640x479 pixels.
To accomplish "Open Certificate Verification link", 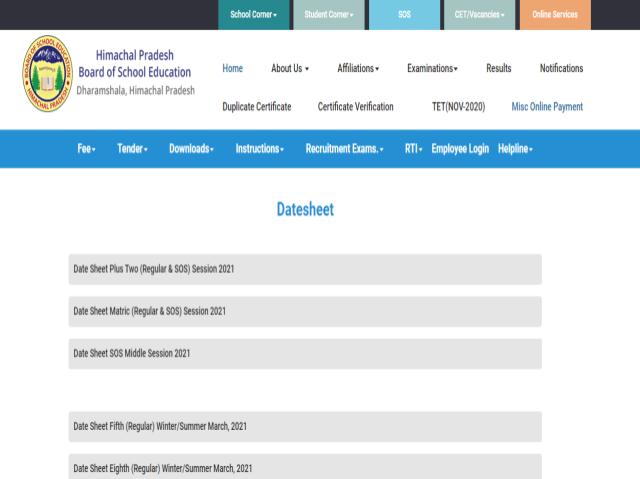I will [356, 107].
